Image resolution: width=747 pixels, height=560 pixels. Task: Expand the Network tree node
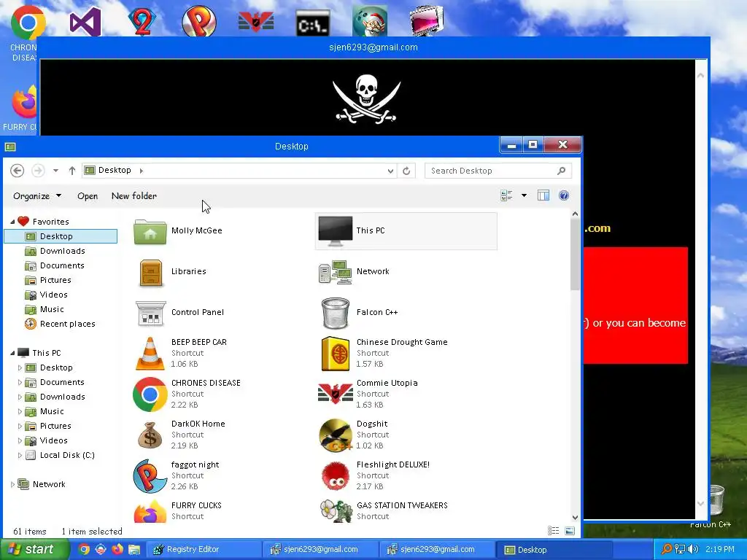tap(12, 484)
